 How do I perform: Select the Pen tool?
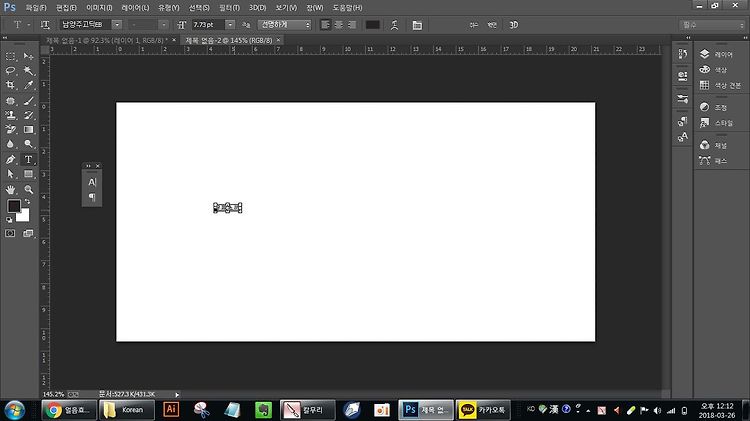11,159
